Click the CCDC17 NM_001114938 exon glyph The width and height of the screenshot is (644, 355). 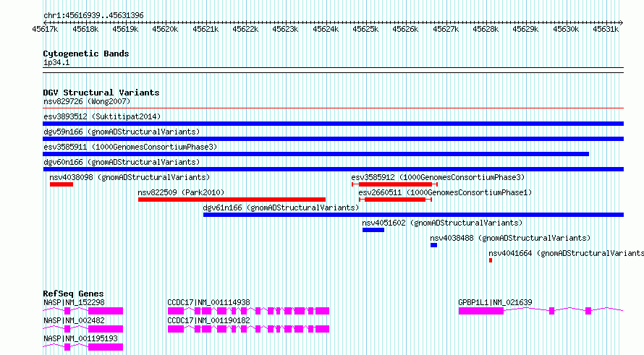(248, 311)
